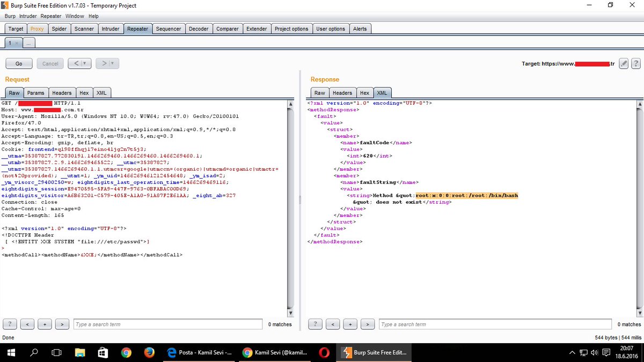This screenshot has height=362, width=644.
Task: Go to next match in request search
Action: (62, 324)
